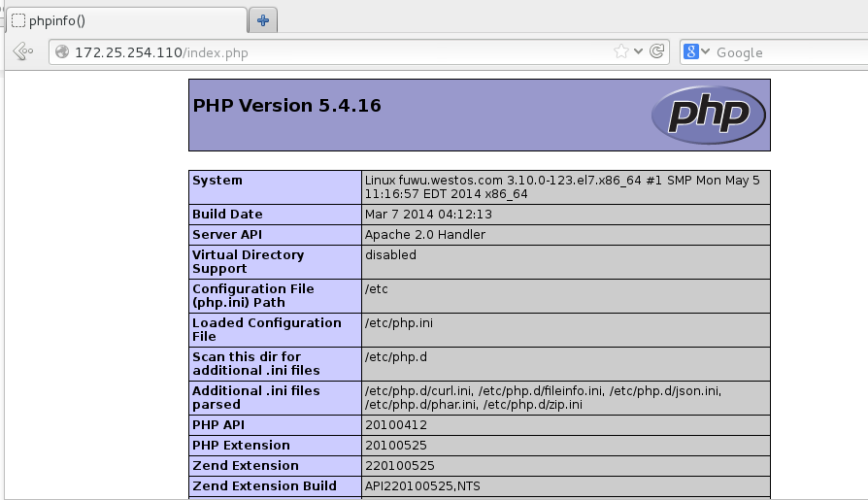
Task: Click the Configuration File (php.ini) Path label
Action: (253, 296)
